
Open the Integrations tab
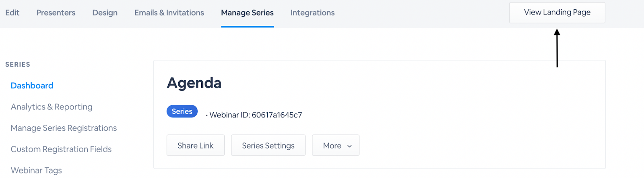pyautogui.click(x=312, y=13)
